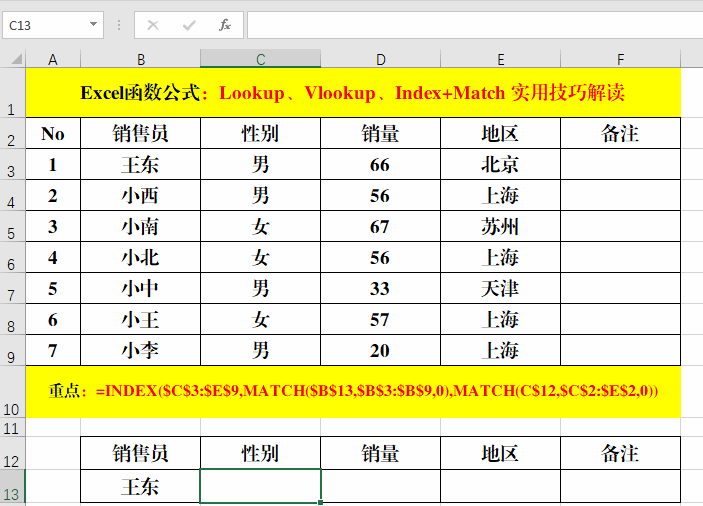Click the '销量' header in row 12

pyautogui.click(x=381, y=453)
